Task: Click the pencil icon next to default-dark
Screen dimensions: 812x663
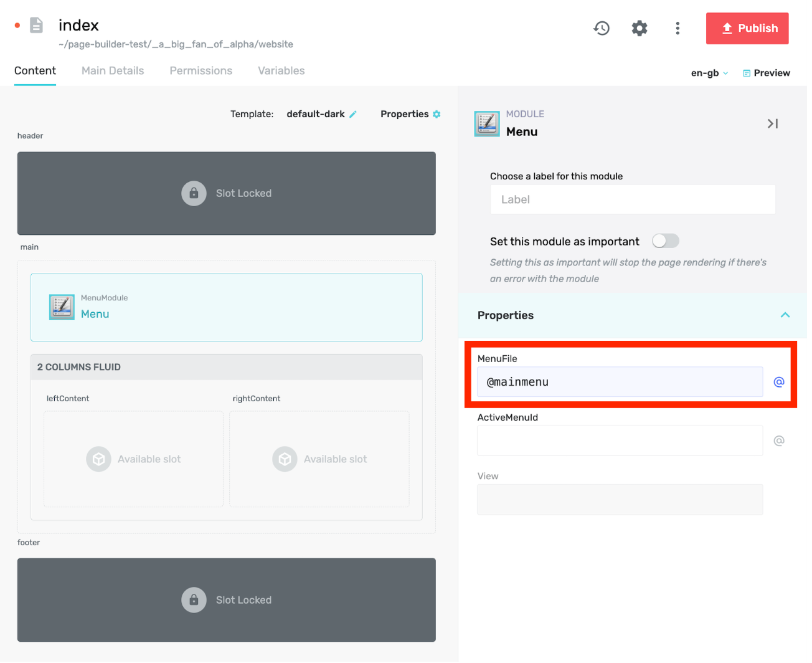Action: click(x=353, y=114)
